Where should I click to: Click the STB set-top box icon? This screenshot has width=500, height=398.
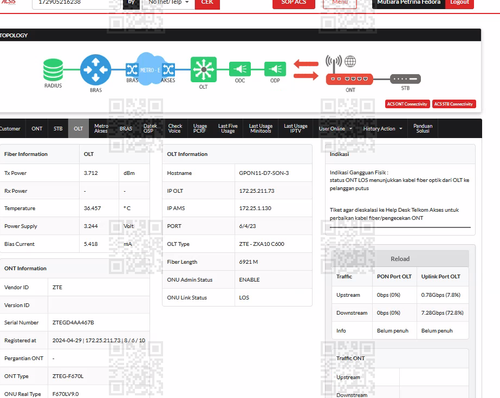405,79
